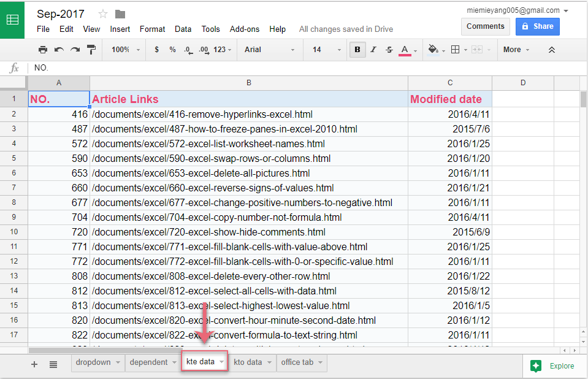Click the undo arrow icon
Image resolution: width=588 pixels, height=379 pixels.
coord(59,50)
